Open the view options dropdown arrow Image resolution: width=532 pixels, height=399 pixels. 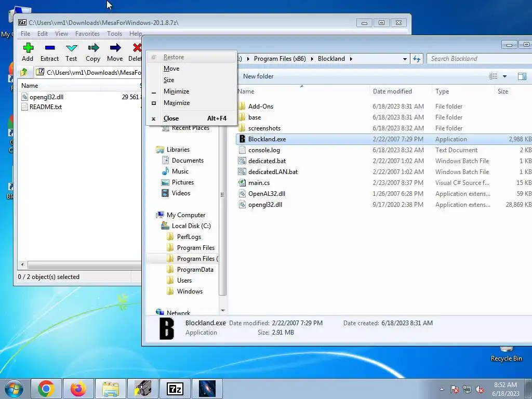505,76
